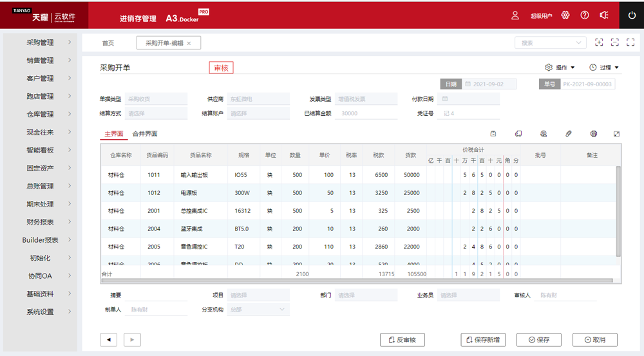Open settings gear in the top header
Image resolution: width=644 pixels, height=356 pixels.
coord(565,15)
